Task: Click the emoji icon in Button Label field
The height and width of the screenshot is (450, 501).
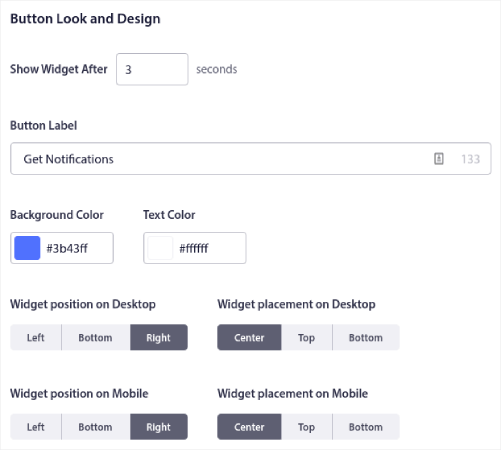Action: [x=439, y=159]
